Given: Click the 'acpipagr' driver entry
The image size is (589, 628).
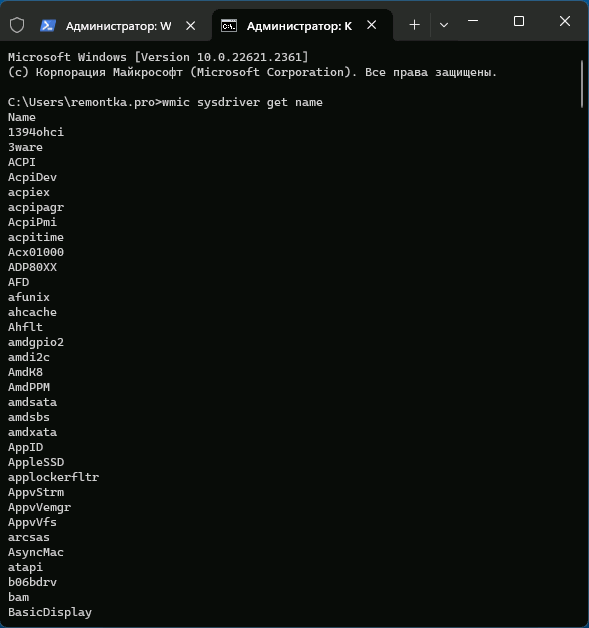Looking at the screenshot, I should point(36,207).
